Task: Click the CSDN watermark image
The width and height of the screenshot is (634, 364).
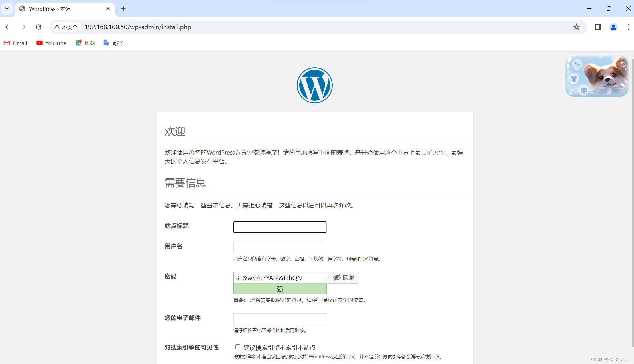Action: (597, 76)
